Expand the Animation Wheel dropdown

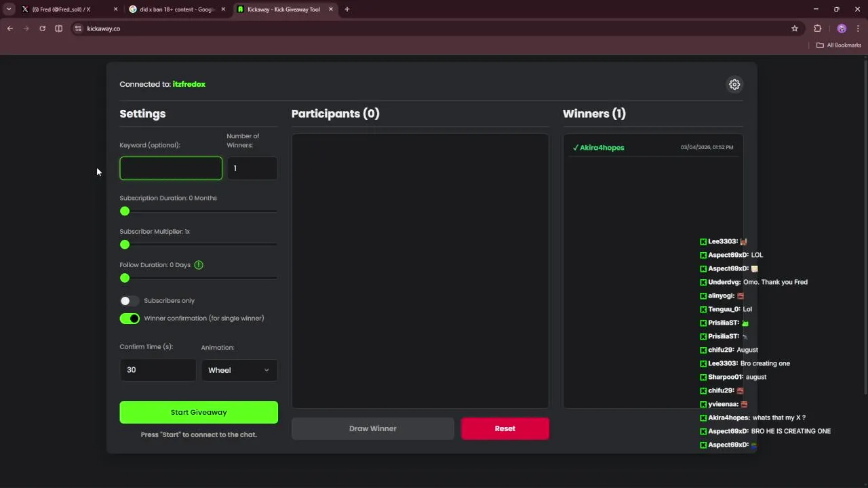point(239,370)
